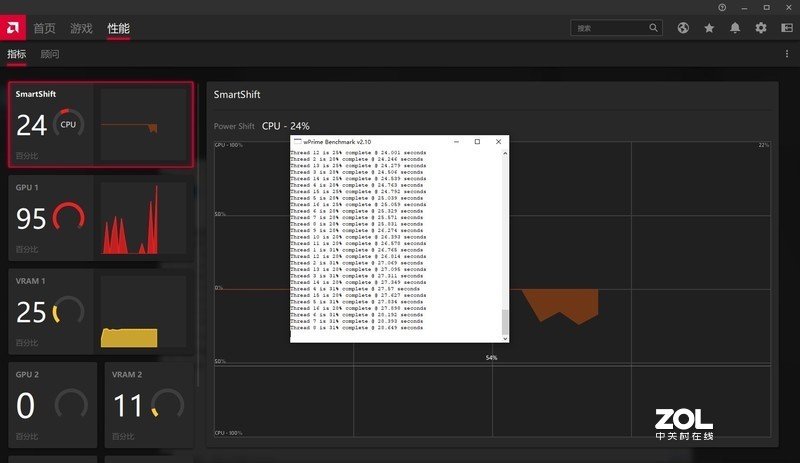This screenshot has height=463, width=800.
Task: Select the 性能 performance tab
Action: tap(118, 29)
